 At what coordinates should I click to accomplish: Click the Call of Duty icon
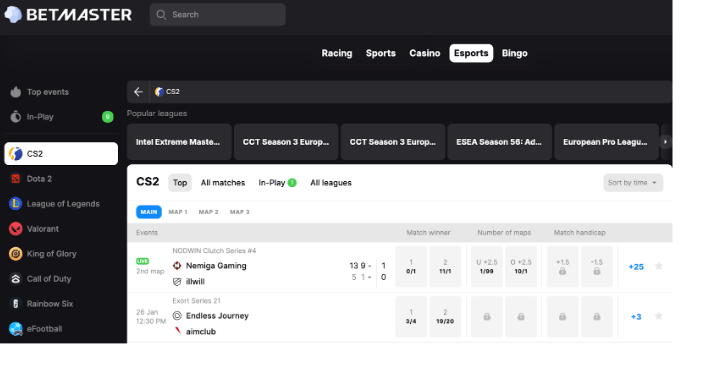coord(16,278)
